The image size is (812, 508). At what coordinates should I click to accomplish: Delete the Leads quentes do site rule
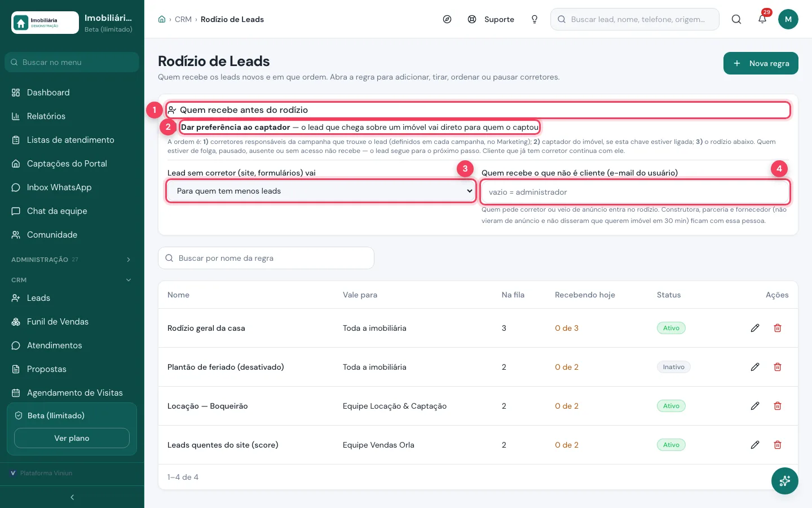778,445
